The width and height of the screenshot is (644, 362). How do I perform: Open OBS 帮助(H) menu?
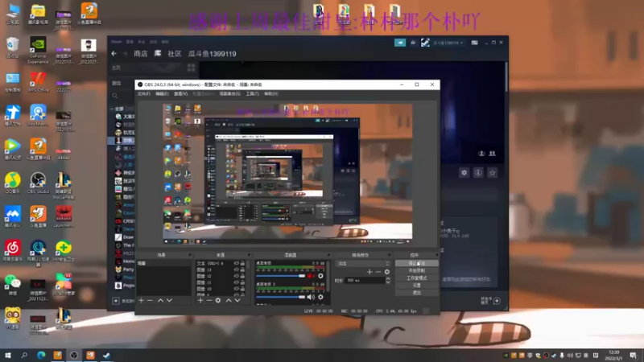(271, 94)
